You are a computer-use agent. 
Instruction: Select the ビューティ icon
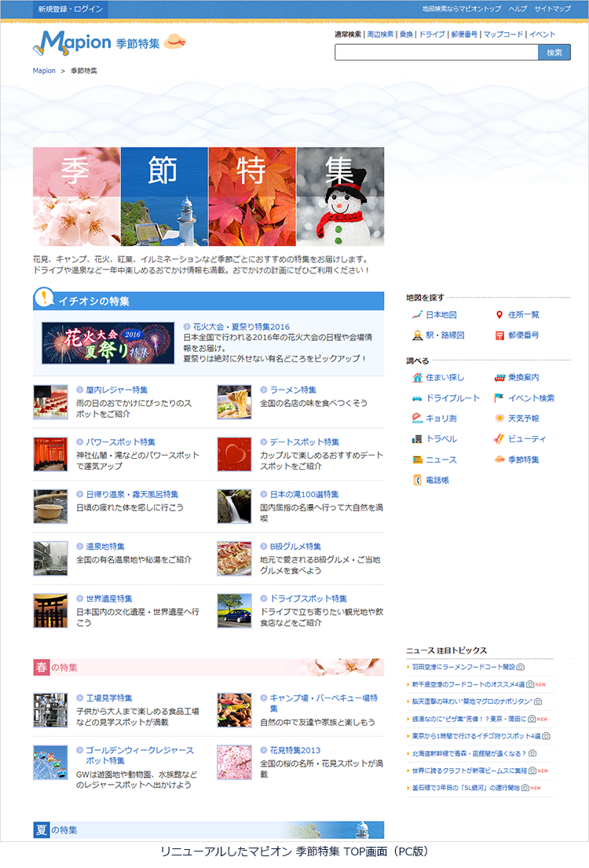pos(499,438)
